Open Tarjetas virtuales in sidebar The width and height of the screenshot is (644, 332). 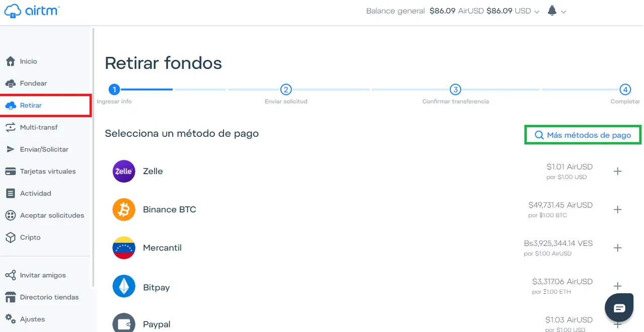point(48,172)
